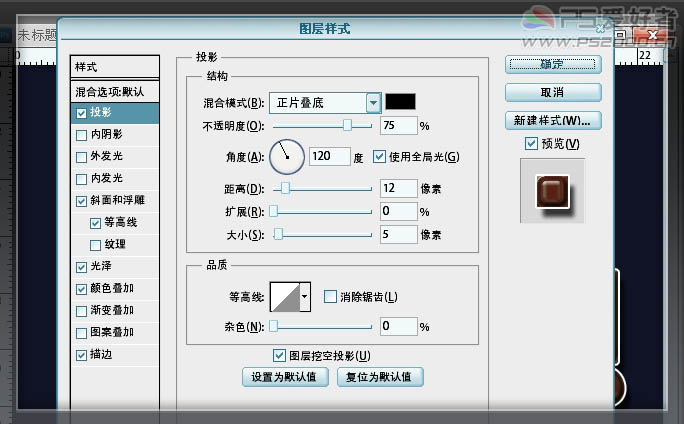Viewport: 684px width, 424px height.
Task: Enable the 内阴影 checkbox
Action: click(x=81, y=135)
